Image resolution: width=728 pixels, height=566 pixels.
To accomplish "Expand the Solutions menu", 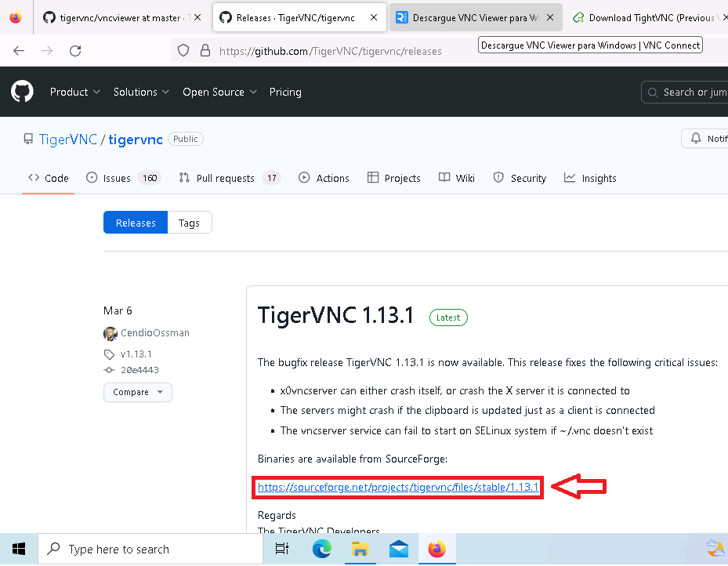I will (x=141, y=92).
